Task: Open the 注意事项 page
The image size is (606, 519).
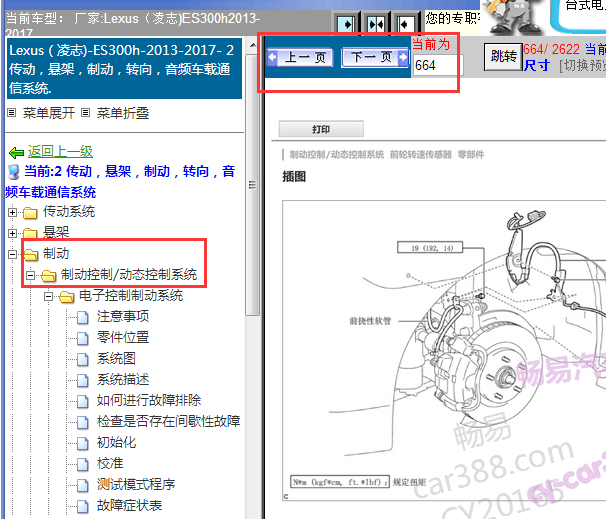Action: [x=123, y=317]
